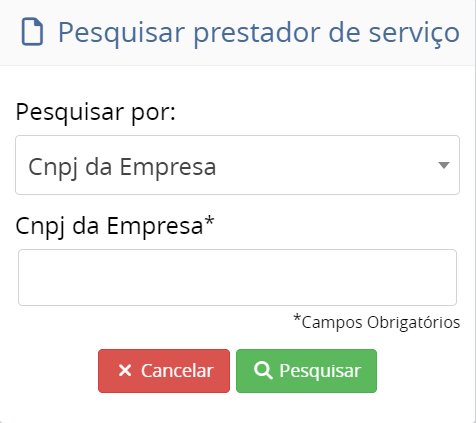Place cursor in the empty CNPJ input box

point(237,277)
